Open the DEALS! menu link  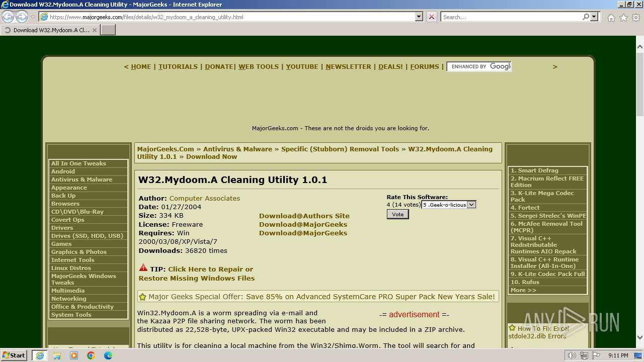point(390,66)
